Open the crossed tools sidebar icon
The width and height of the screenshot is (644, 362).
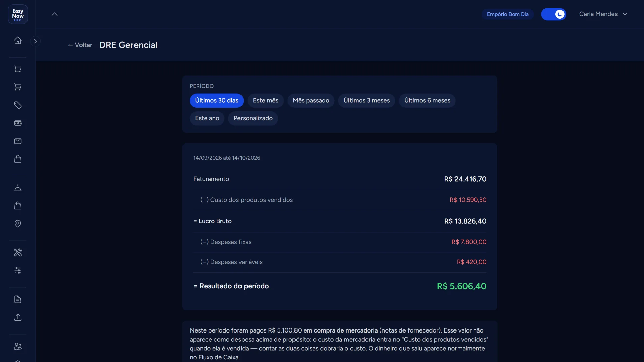(x=18, y=252)
